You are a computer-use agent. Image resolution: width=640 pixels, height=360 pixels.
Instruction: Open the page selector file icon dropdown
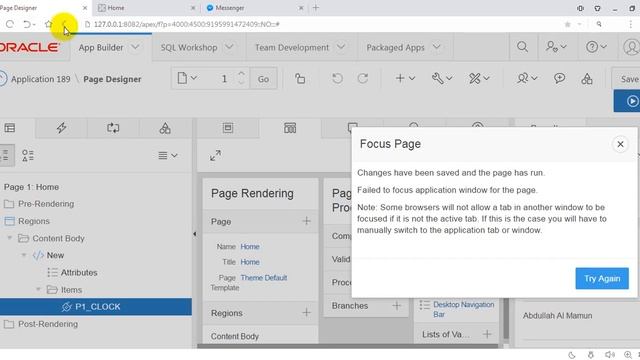pyautogui.click(x=187, y=78)
